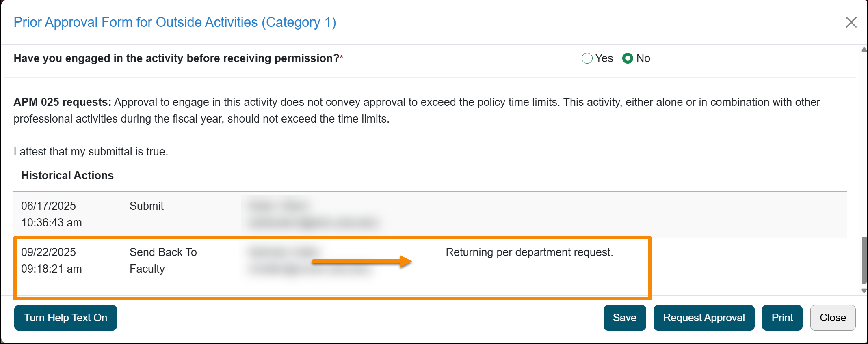This screenshot has width=868, height=344.
Task: Select the Send Back To Faculty history entry
Action: (x=162, y=260)
